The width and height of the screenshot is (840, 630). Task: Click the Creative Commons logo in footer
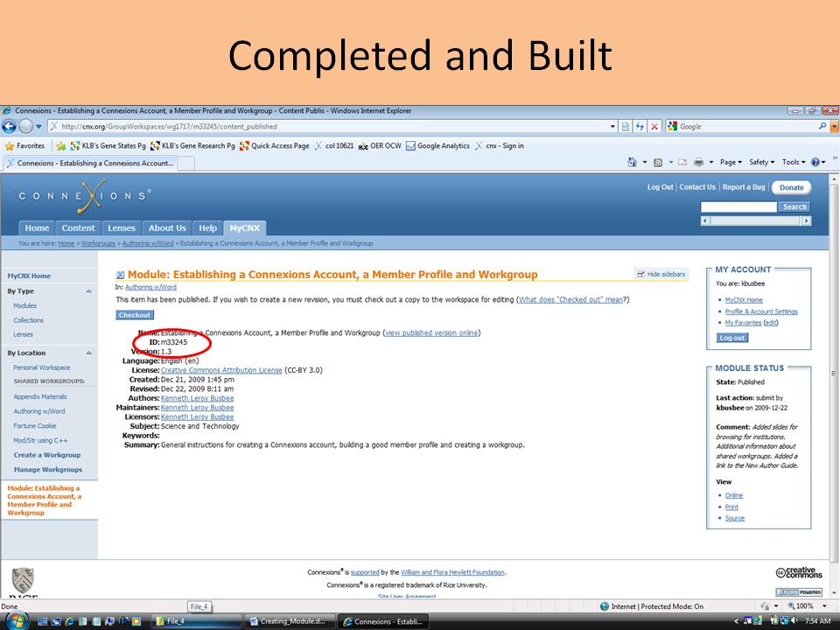[799, 572]
